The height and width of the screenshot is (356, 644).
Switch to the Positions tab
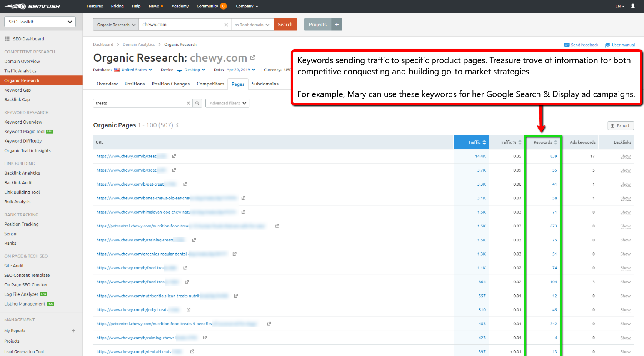[135, 84]
